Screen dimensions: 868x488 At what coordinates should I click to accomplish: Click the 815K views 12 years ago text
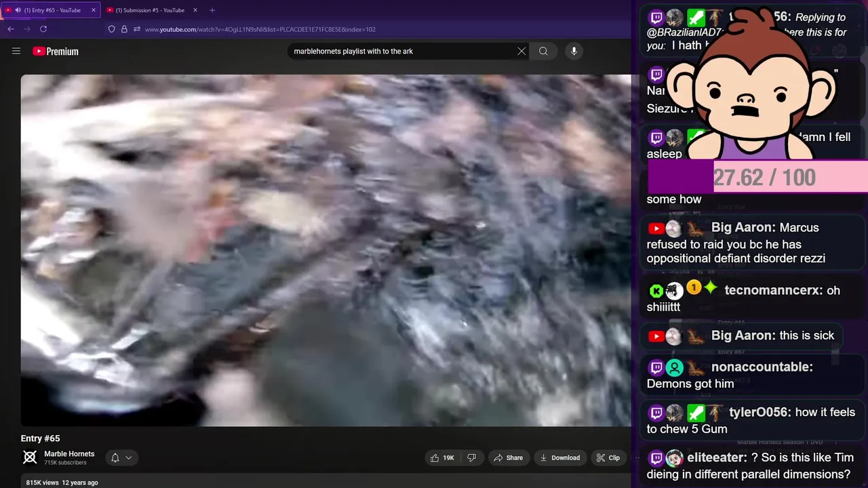pos(62,483)
